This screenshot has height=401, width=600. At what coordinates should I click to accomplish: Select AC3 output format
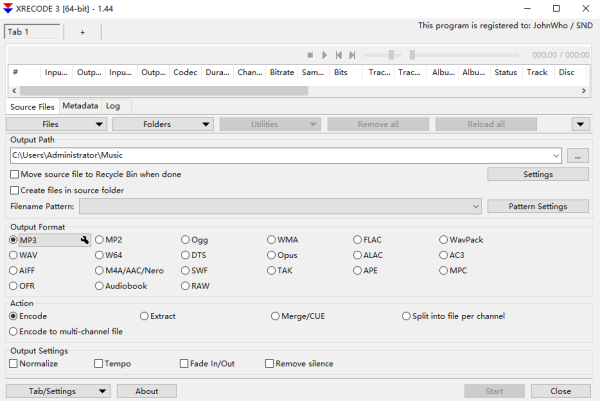tap(452, 255)
